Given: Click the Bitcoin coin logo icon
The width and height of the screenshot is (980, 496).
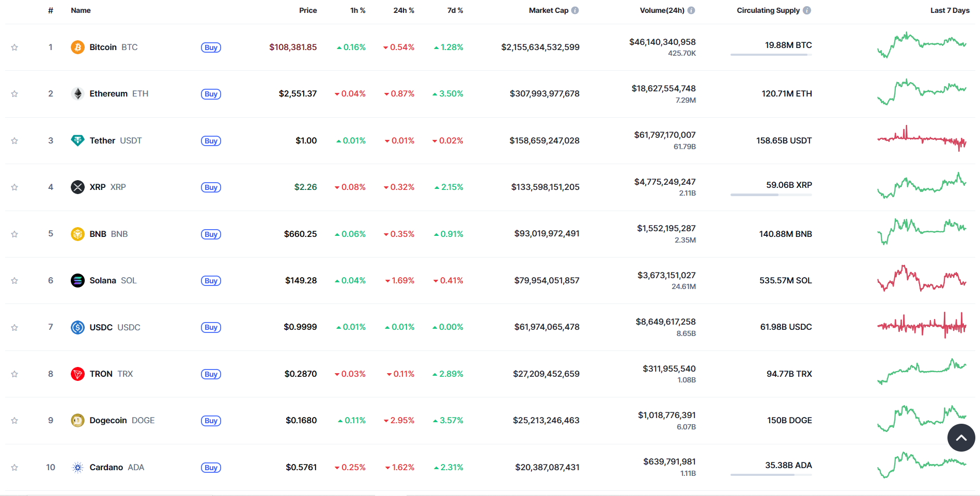Looking at the screenshot, I should click(x=77, y=47).
